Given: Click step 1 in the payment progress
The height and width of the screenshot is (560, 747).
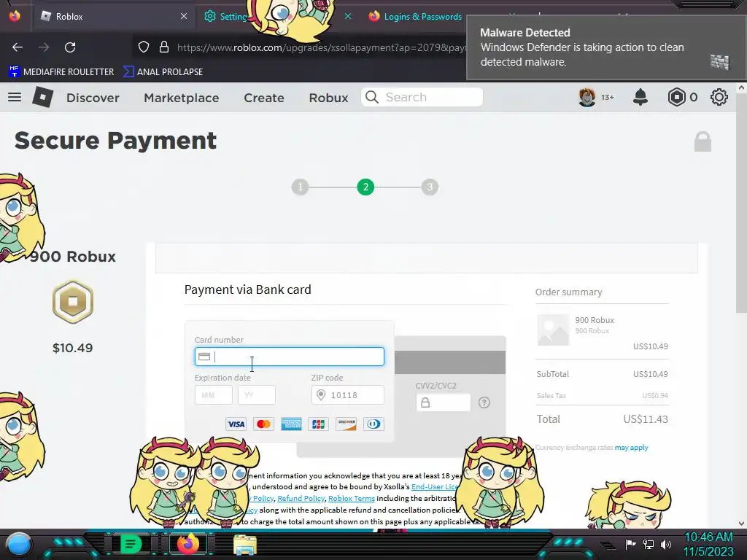Looking at the screenshot, I should tap(300, 187).
